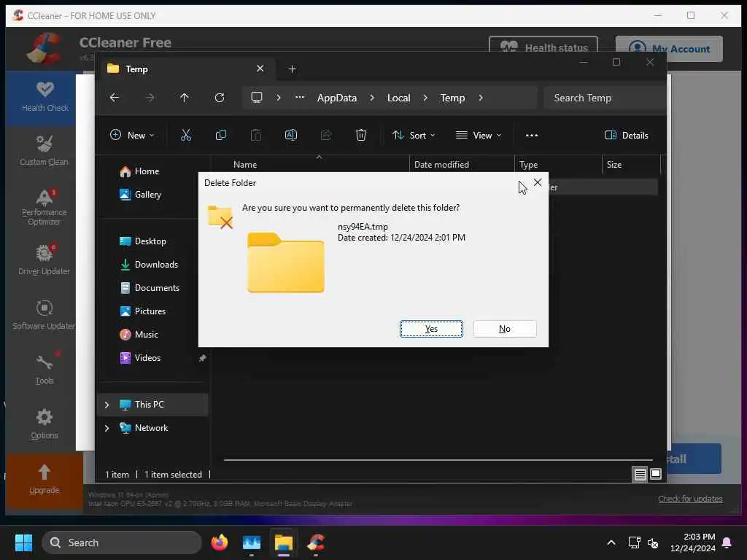
Task: Refresh the Temp folder view
Action: 220,98
